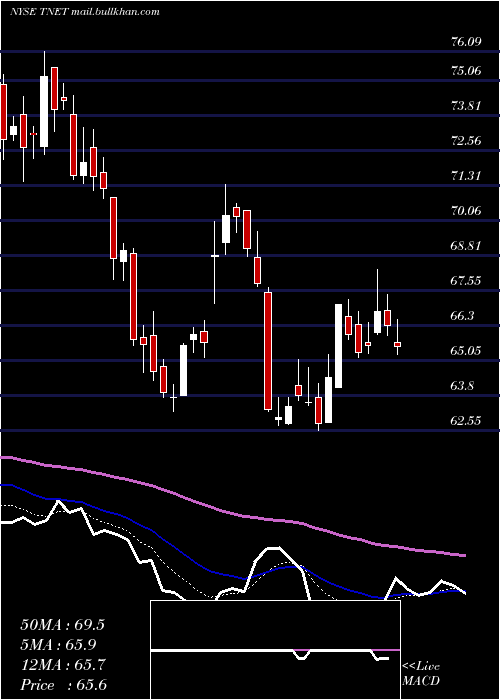Click the <<Live MACD label
The height and width of the screenshot is (700, 500).
tap(421, 673)
